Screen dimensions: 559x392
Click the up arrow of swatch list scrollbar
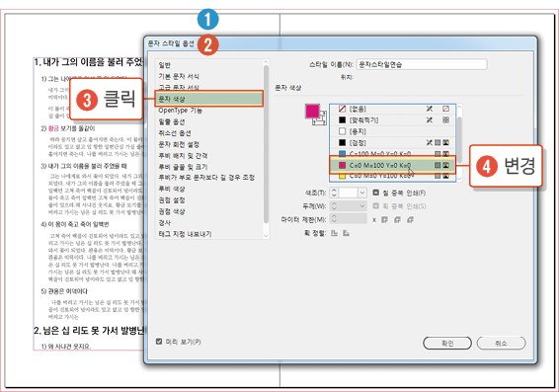coord(459,107)
